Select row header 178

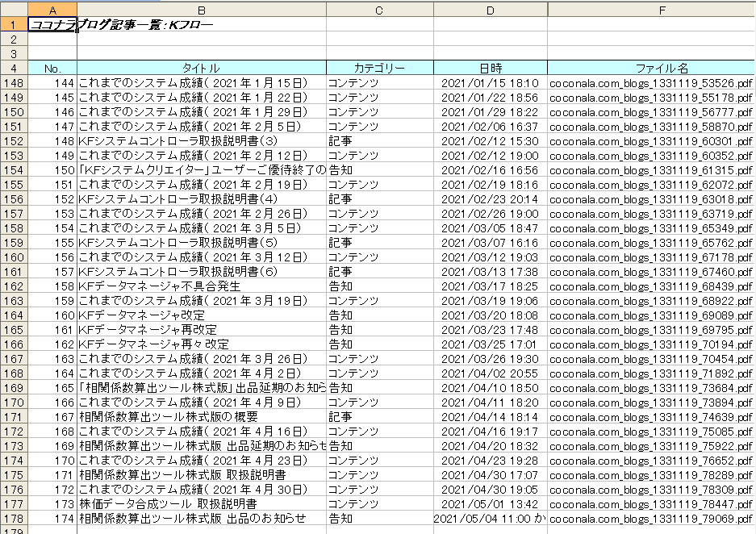click(x=14, y=519)
